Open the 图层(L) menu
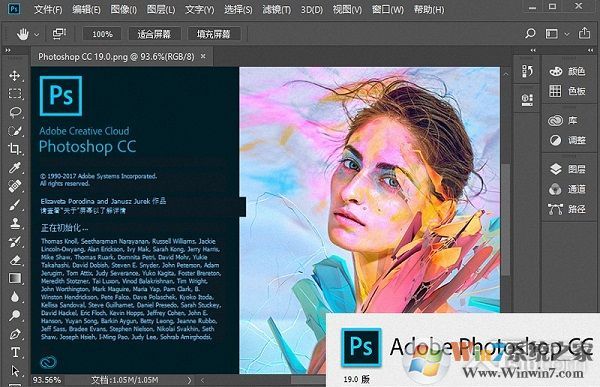The image size is (600, 387). pos(161,9)
